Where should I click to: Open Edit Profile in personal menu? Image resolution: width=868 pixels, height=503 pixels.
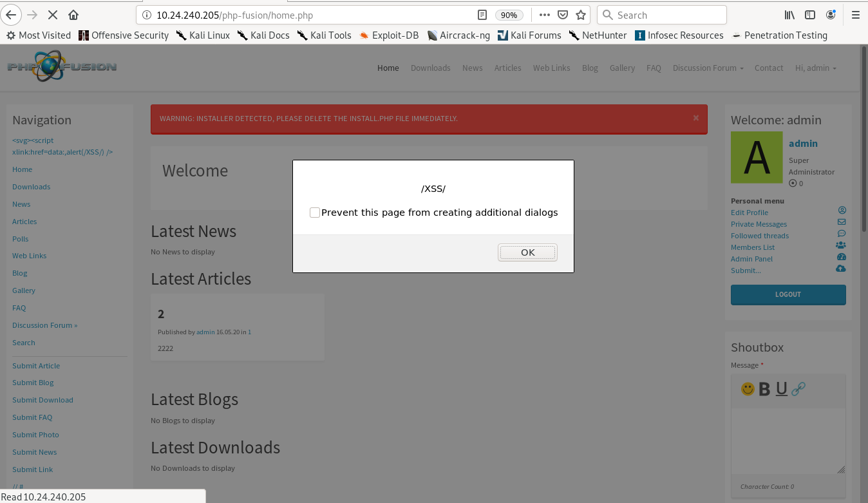coord(750,213)
